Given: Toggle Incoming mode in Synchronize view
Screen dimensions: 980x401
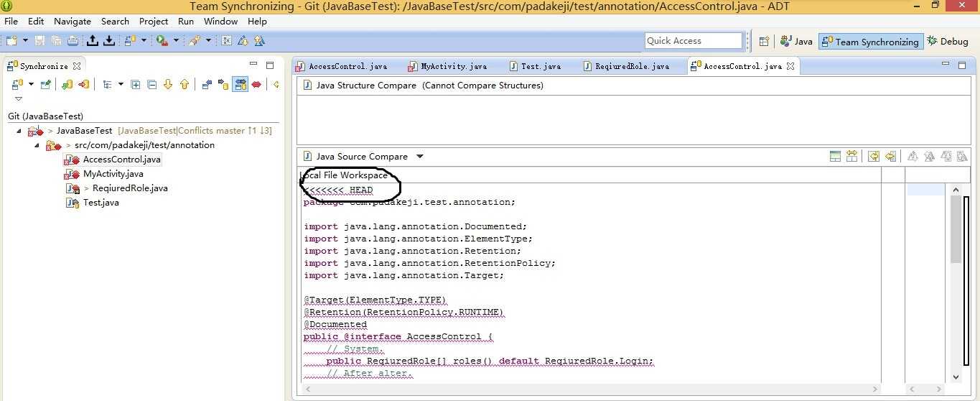Looking at the screenshot, I should [x=207, y=84].
